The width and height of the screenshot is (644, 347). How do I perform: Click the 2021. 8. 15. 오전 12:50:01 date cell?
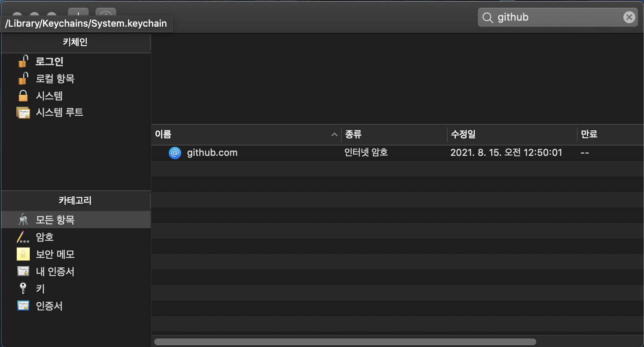pos(506,152)
